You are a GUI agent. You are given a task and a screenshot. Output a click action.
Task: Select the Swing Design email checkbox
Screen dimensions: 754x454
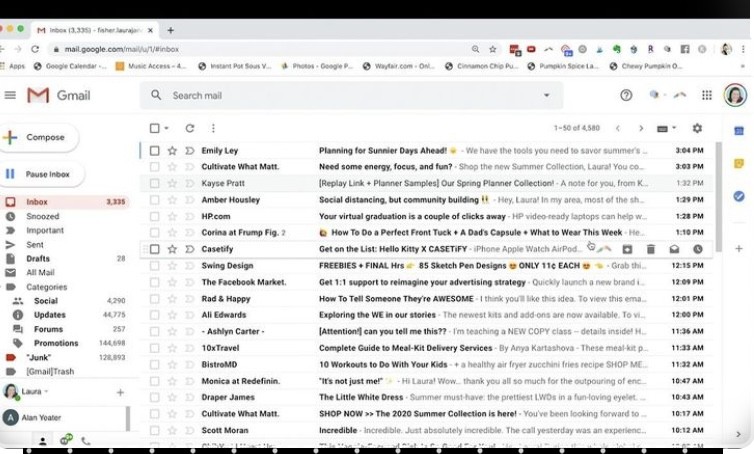tap(154, 265)
